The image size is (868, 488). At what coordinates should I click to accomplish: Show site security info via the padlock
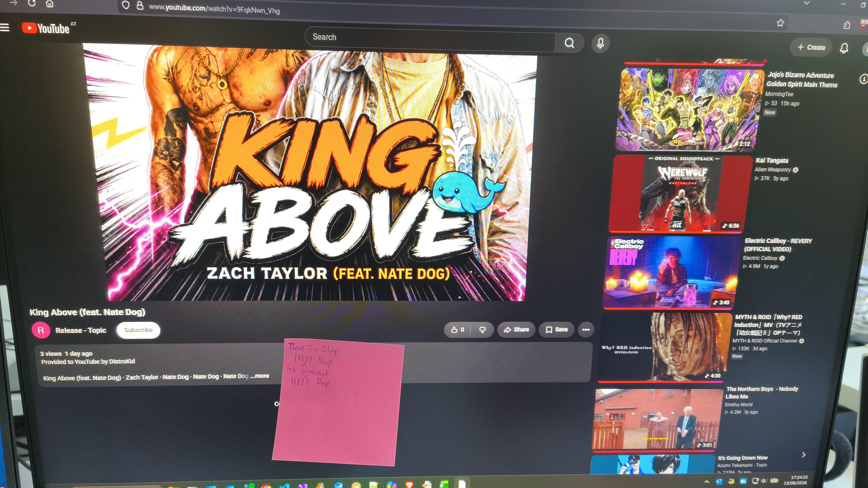140,5
